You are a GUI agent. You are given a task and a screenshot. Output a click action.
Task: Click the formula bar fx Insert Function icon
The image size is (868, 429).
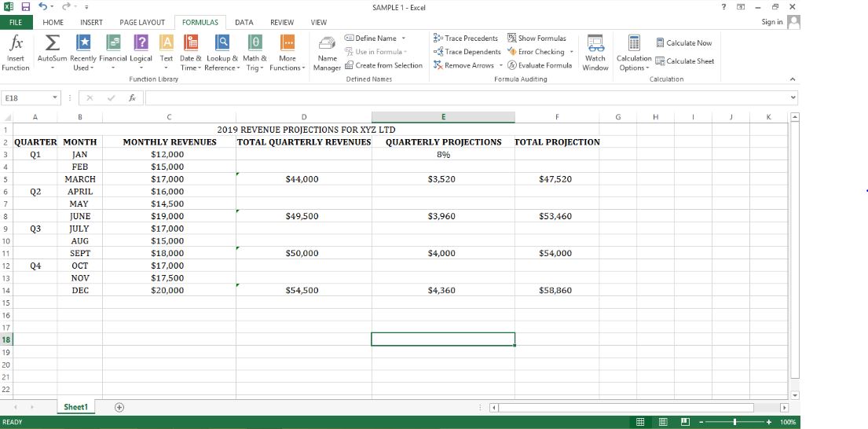[132, 97]
